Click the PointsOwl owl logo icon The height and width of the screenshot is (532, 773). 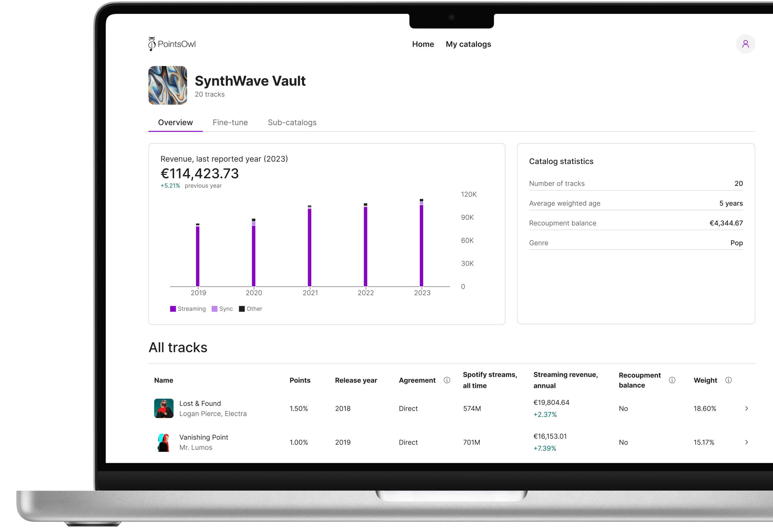click(x=152, y=44)
